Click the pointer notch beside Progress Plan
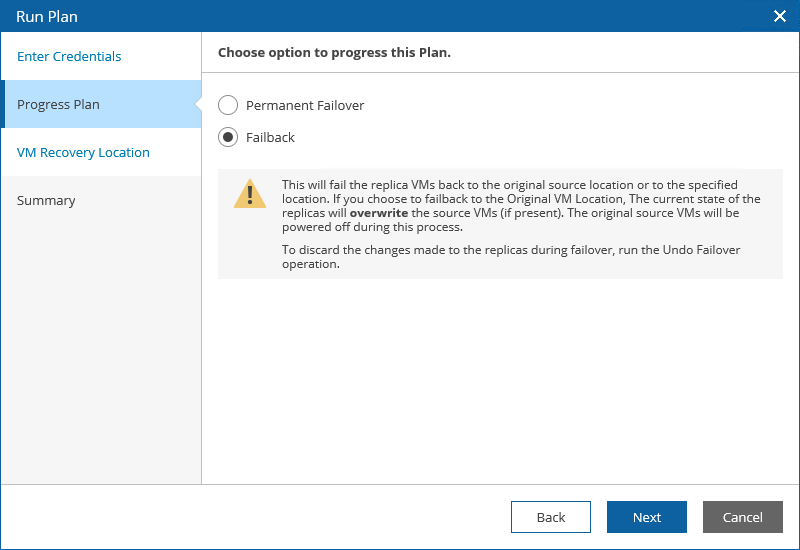 [x=198, y=104]
